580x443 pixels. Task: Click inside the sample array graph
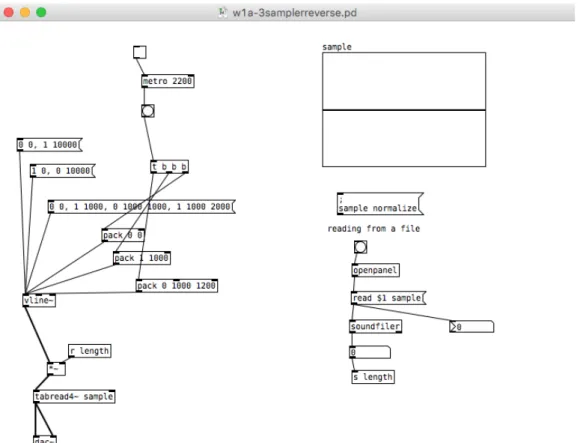(404, 109)
